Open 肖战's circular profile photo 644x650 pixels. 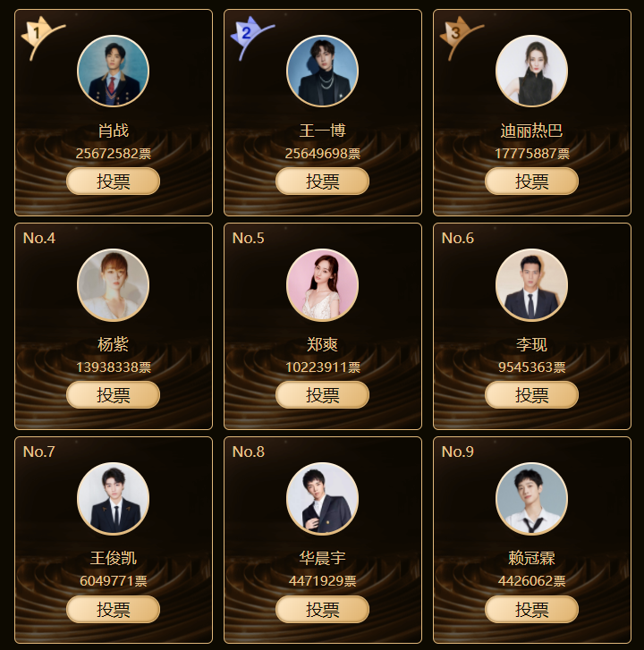pos(114,71)
